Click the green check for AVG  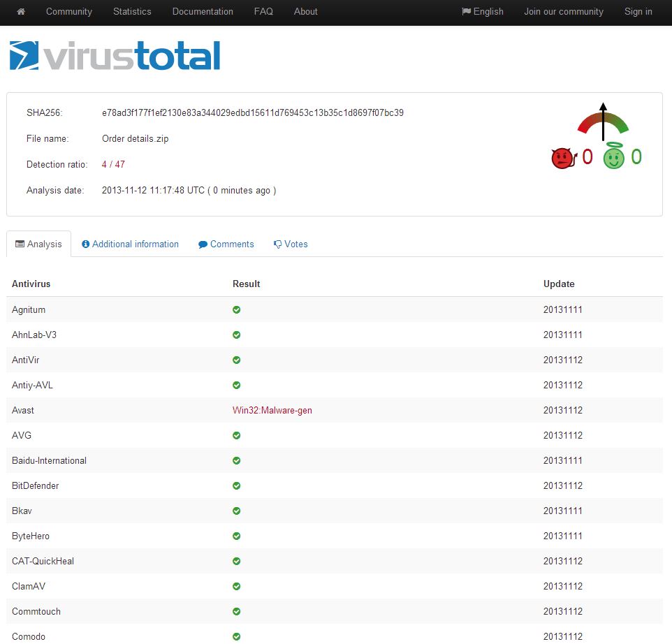point(237,435)
